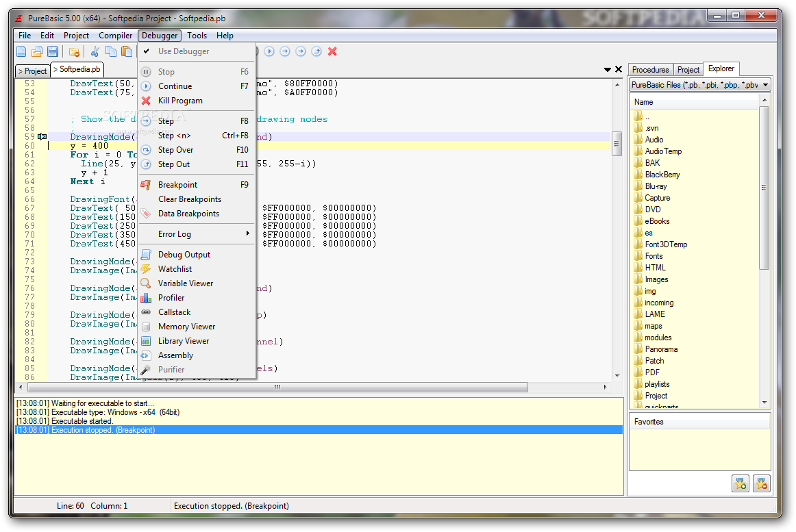This screenshot has height=532, width=796.
Task: Go up via the '..' folder entry
Action: click(647, 117)
